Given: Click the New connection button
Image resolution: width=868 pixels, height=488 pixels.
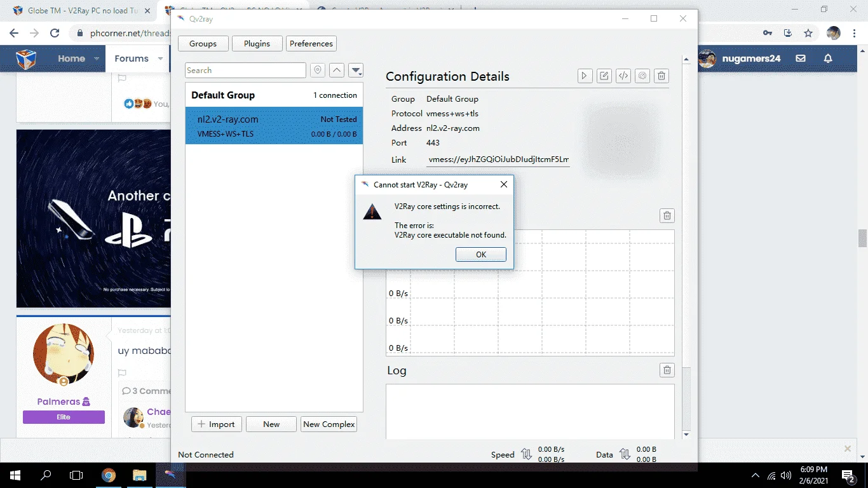Looking at the screenshot, I should [271, 424].
